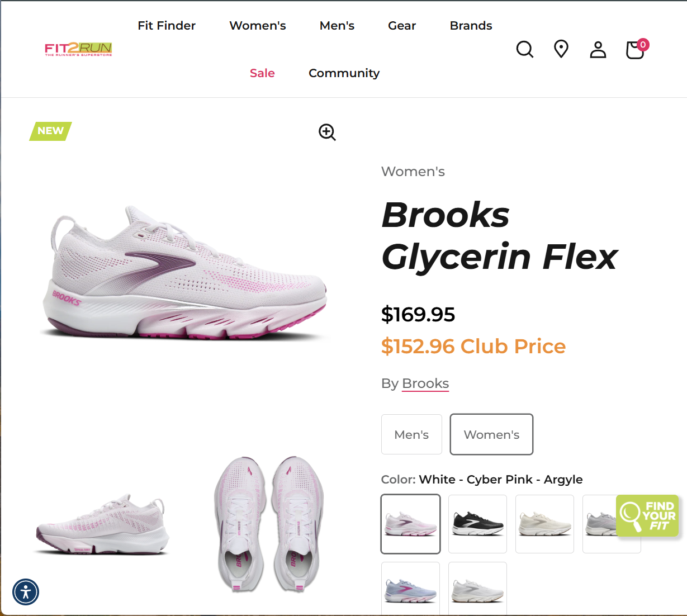The height and width of the screenshot is (616, 687).
Task: Follow the Brooks brand link
Action: [x=425, y=383]
